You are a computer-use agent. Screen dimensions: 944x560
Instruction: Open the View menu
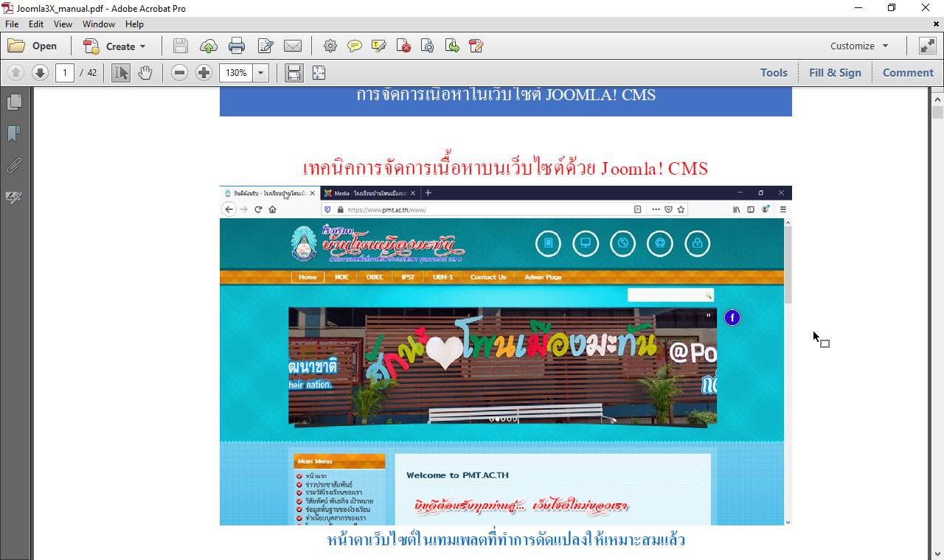(63, 24)
